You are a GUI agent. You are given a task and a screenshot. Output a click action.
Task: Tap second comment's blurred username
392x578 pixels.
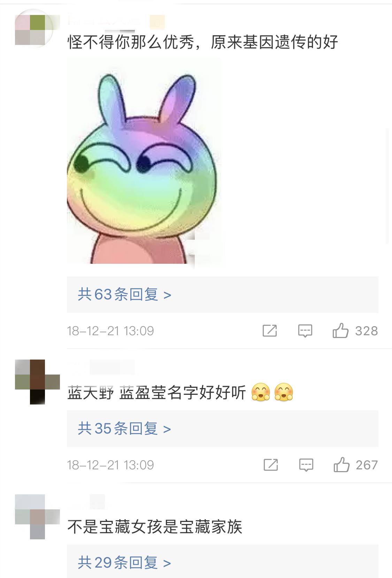(x=101, y=367)
